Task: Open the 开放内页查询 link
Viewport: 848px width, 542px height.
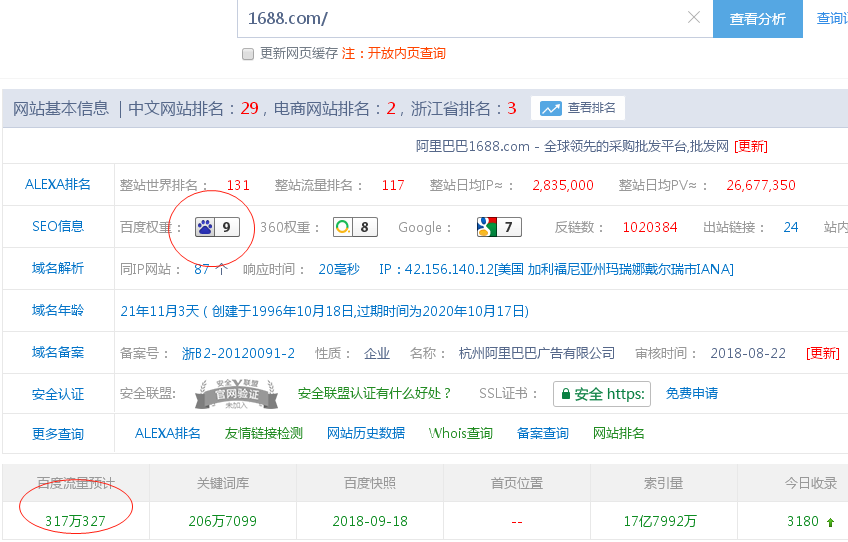Action: click(x=407, y=53)
